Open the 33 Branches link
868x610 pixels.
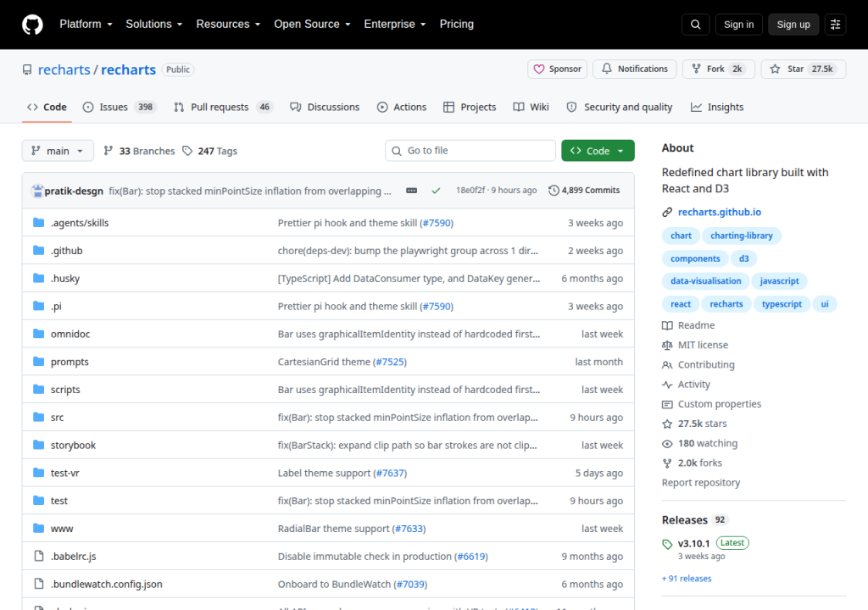pyautogui.click(x=139, y=151)
